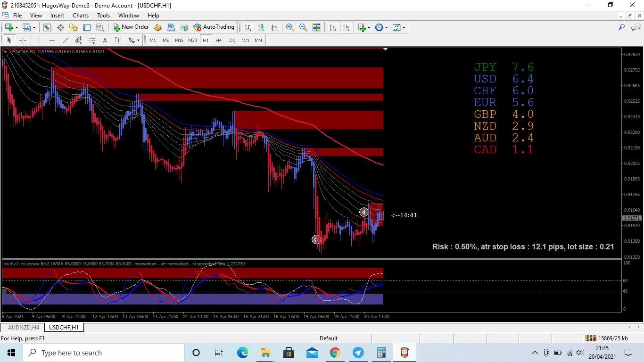The image size is (644, 362).
Task: Draw a horizontal line
Action: (x=52, y=40)
